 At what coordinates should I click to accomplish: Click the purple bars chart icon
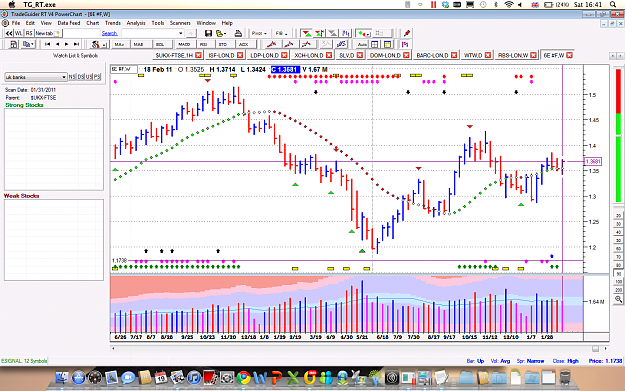[405, 44]
